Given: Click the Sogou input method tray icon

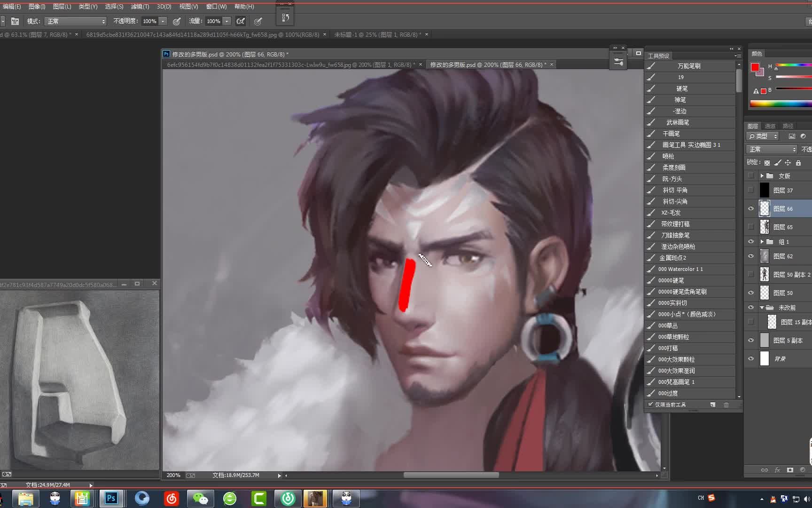Looking at the screenshot, I should (711, 498).
